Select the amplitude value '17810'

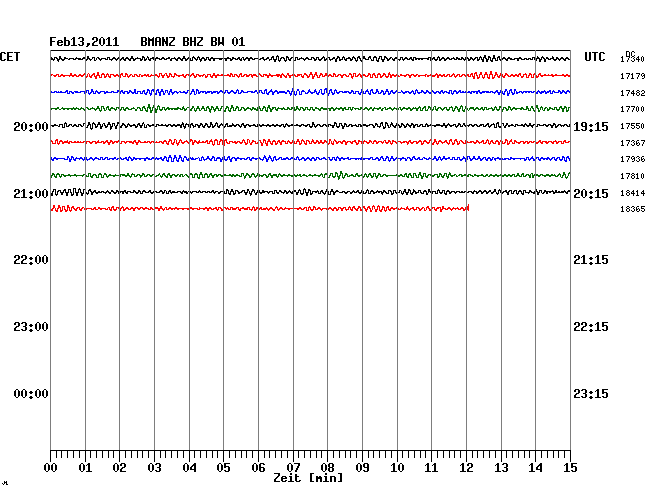click(x=633, y=176)
